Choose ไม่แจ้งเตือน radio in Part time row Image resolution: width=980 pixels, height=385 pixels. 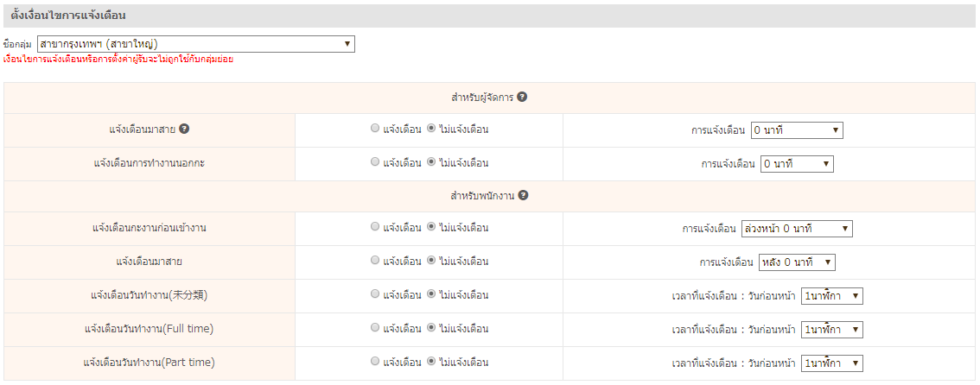[x=431, y=363]
